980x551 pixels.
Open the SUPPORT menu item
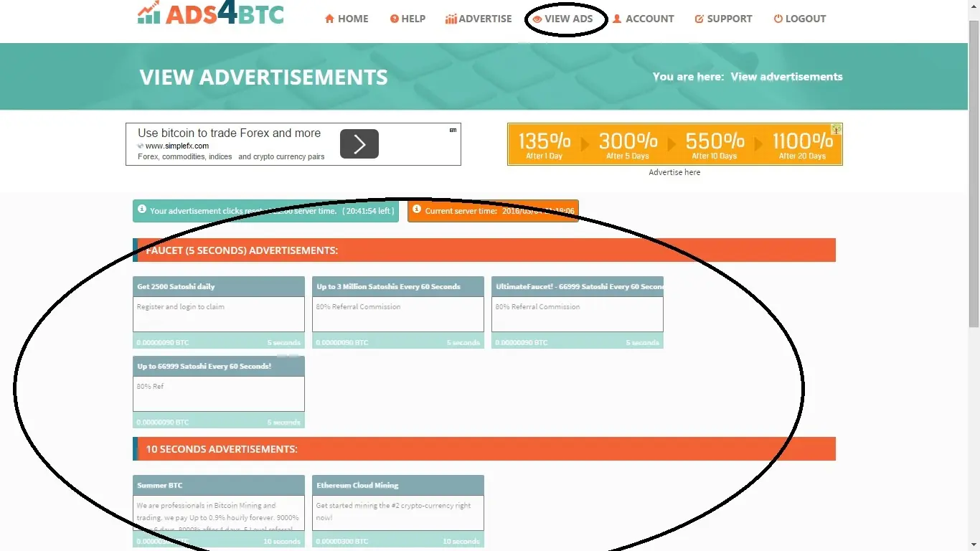coord(723,19)
